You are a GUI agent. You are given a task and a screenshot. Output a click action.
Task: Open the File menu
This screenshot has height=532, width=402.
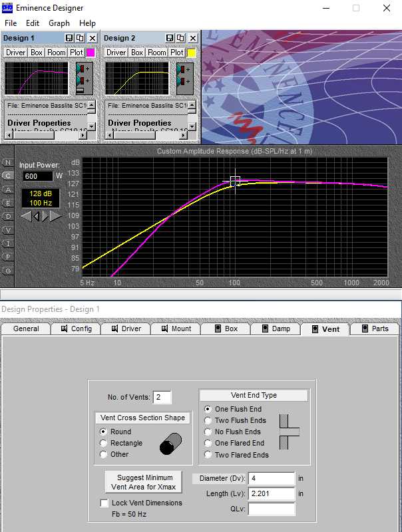pos(11,23)
